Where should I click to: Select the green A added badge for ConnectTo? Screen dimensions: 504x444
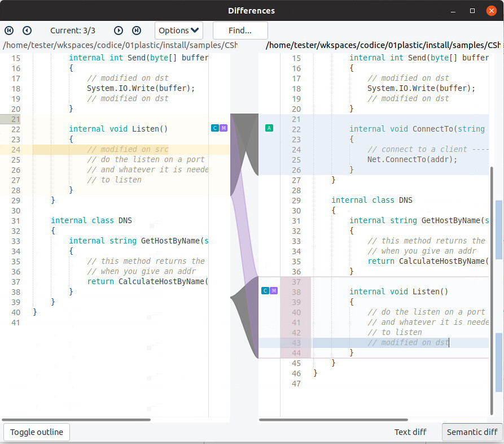pyautogui.click(x=269, y=128)
